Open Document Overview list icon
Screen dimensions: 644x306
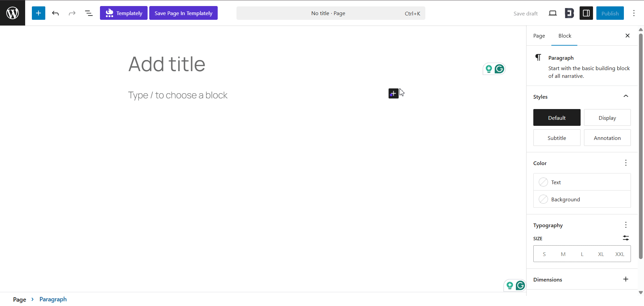pos(89,13)
